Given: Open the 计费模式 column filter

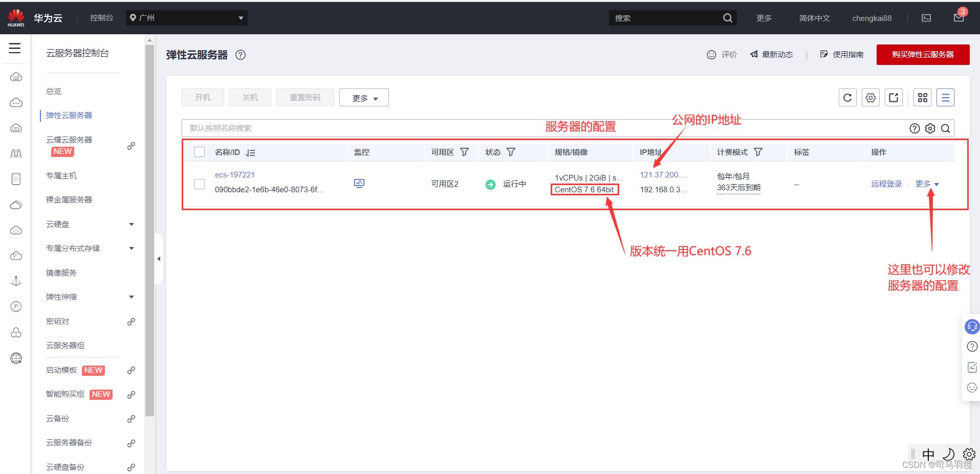Looking at the screenshot, I should pyautogui.click(x=758, y=152).
